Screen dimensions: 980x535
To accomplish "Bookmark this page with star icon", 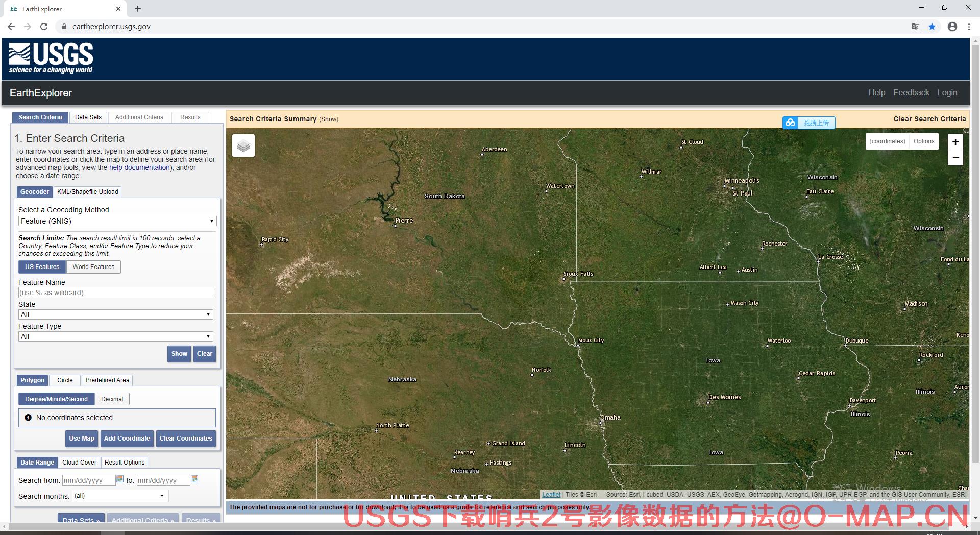I will [932, 27].
